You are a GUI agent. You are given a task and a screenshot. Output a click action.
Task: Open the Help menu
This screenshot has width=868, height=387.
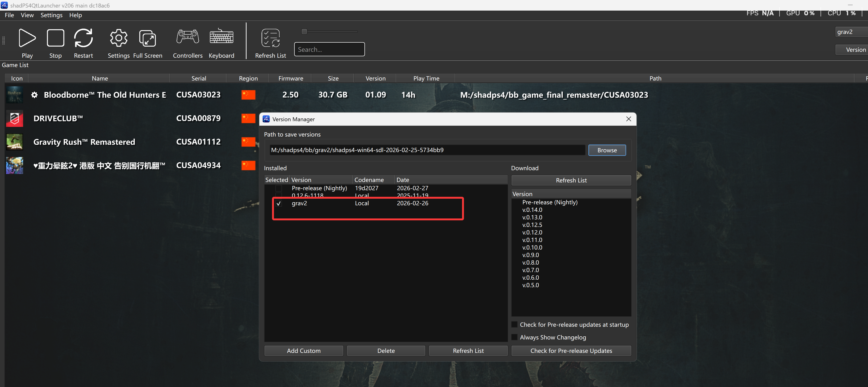click(75, 15)
